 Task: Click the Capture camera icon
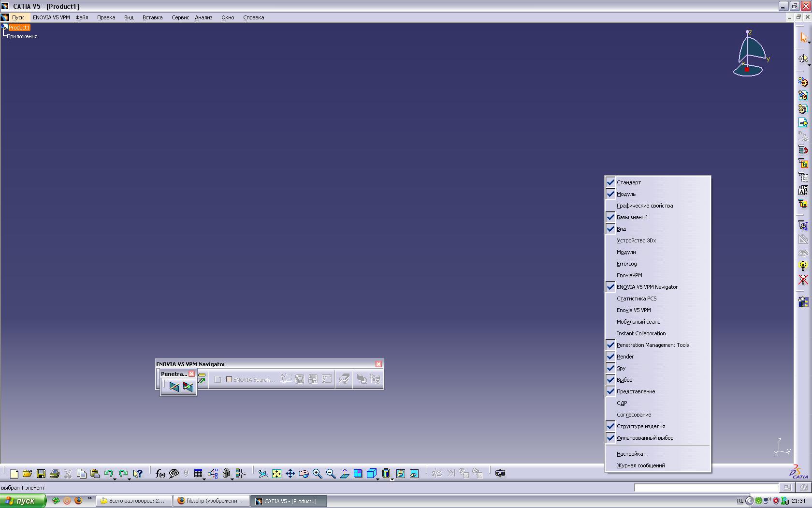(500, 473)
